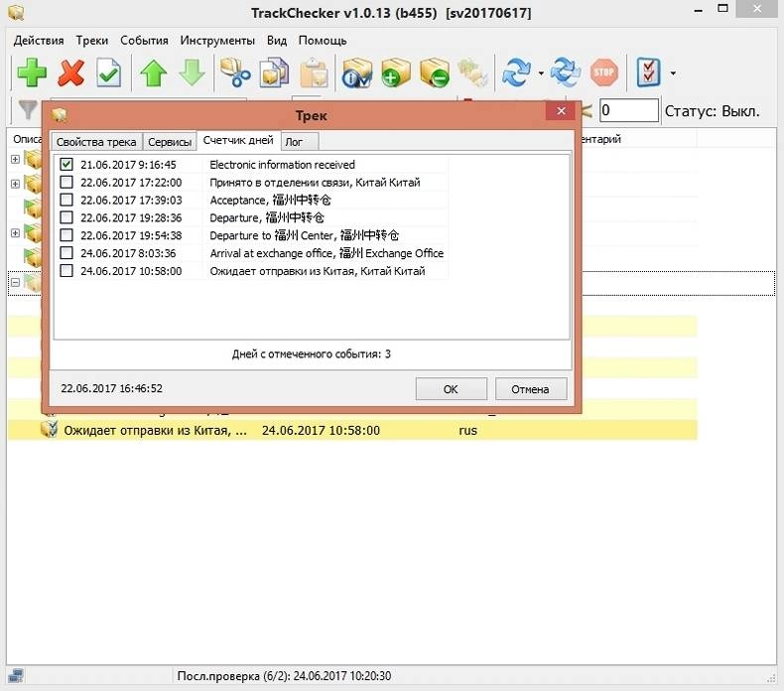This screenshot has height=691, width=784.
Task: Open the События menu
Action: (x=144, y=40)
